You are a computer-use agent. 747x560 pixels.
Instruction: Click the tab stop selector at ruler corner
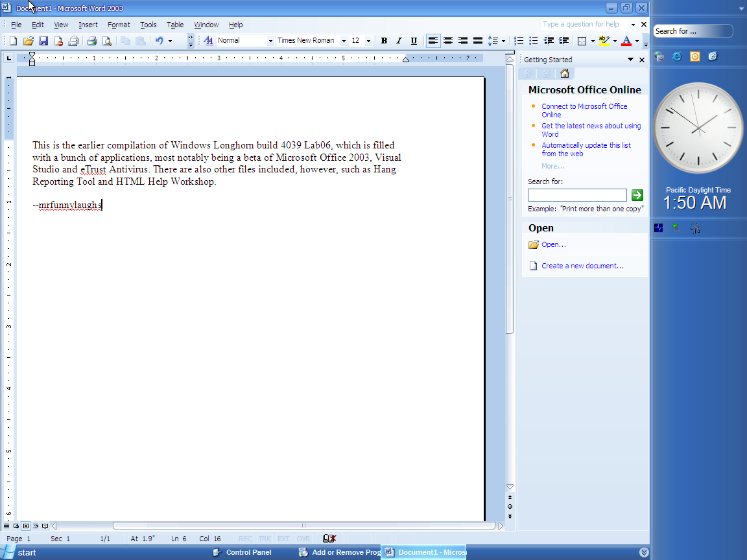click(8, 58)
